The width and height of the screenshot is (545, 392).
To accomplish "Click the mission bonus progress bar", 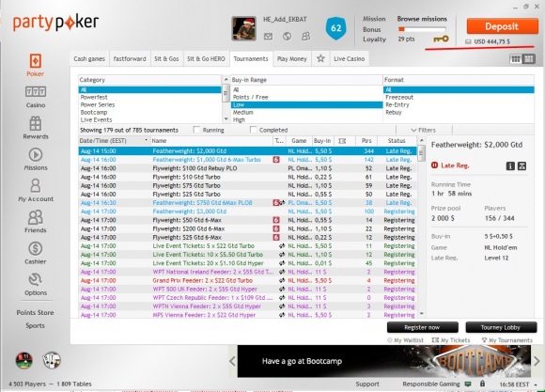I will (422, 29).
